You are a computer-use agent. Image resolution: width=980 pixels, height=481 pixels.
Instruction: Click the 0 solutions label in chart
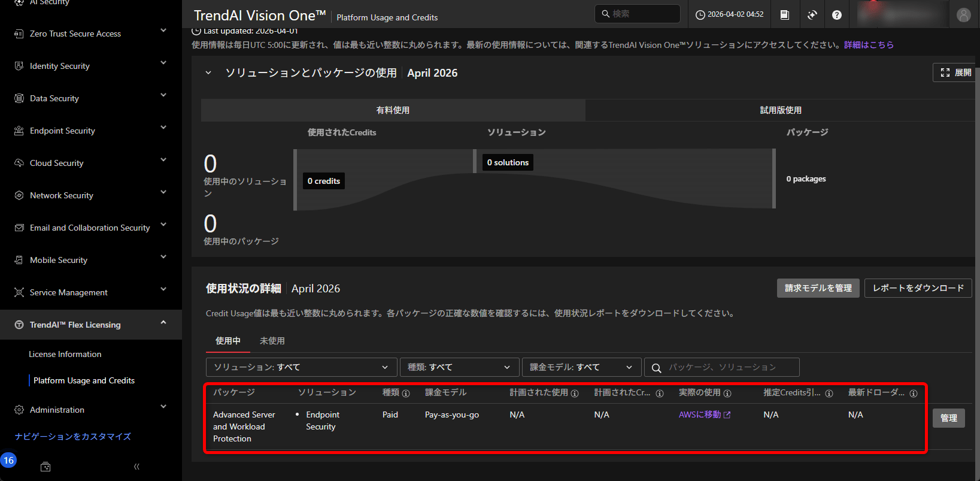508,162
